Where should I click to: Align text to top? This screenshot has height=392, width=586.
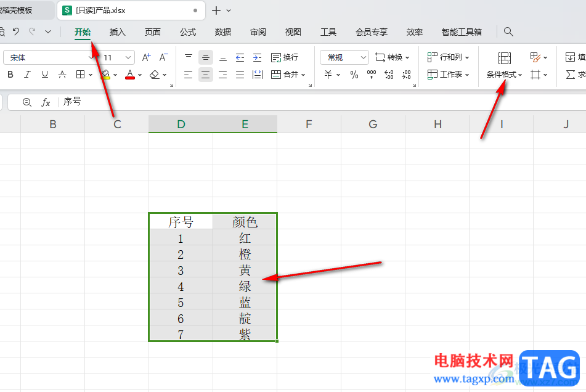pyautogui.click(x=189, y=57)
